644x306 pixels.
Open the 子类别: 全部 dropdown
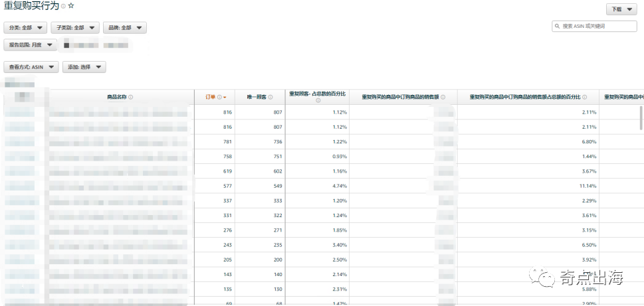click(x=75, y=28)
